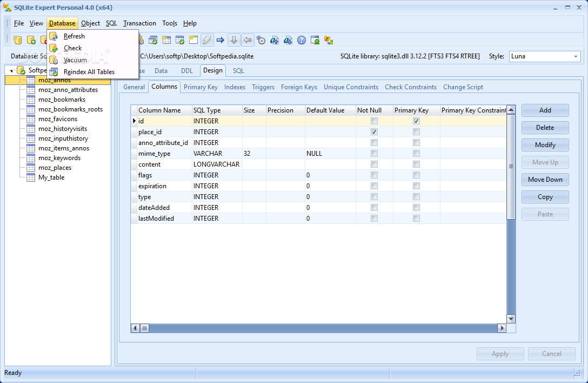Click the horizontal scrollbar right arrow
Viewport: 588px width, 383px height.
click(502, 328)
